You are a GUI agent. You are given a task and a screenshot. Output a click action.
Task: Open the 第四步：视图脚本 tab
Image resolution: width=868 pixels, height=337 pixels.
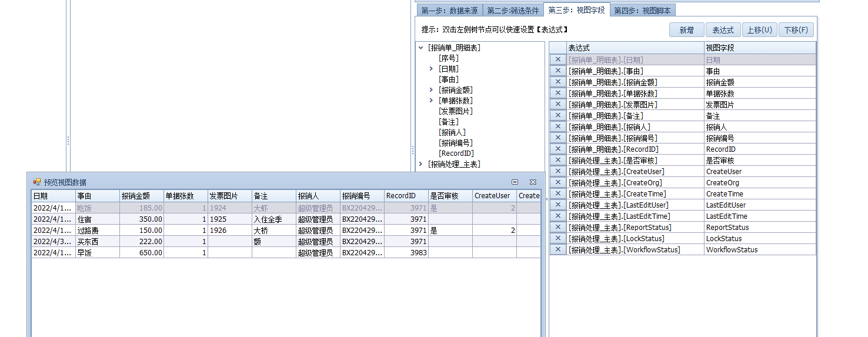coord(642,10)
